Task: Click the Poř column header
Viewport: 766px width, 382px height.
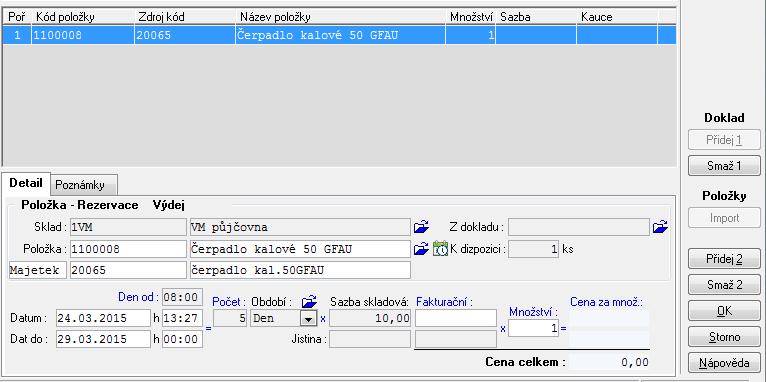Action: pyautogui.click(x=17, y=17)
